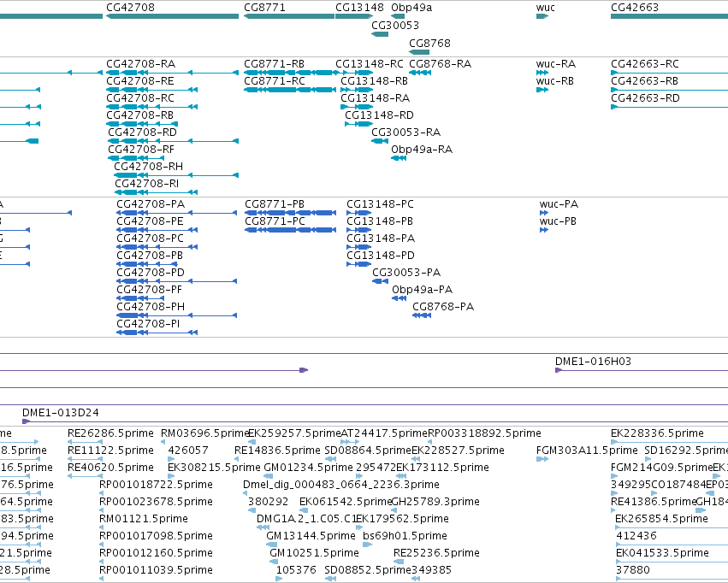Click protein CG13148-PC
Image resolution: width=728 pixels, height=583 pixels.
(x=359, y=213)
